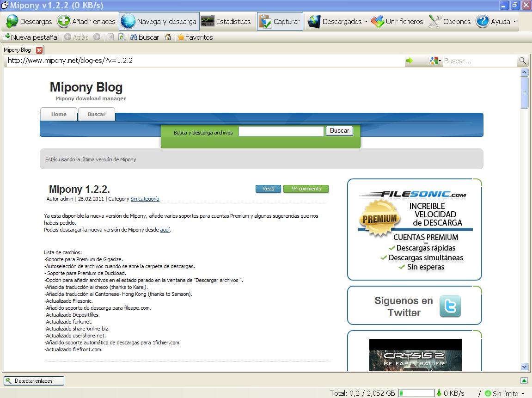Click the text '-Actualizado Filesonic.'
Viewport: 532px width, 398px height.
click(68, 301)
